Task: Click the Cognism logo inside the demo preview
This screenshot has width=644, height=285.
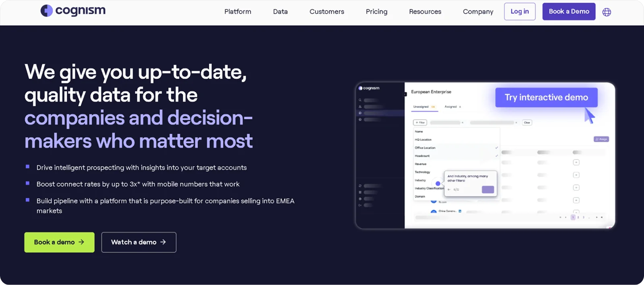Action: [x=369, y=88]
